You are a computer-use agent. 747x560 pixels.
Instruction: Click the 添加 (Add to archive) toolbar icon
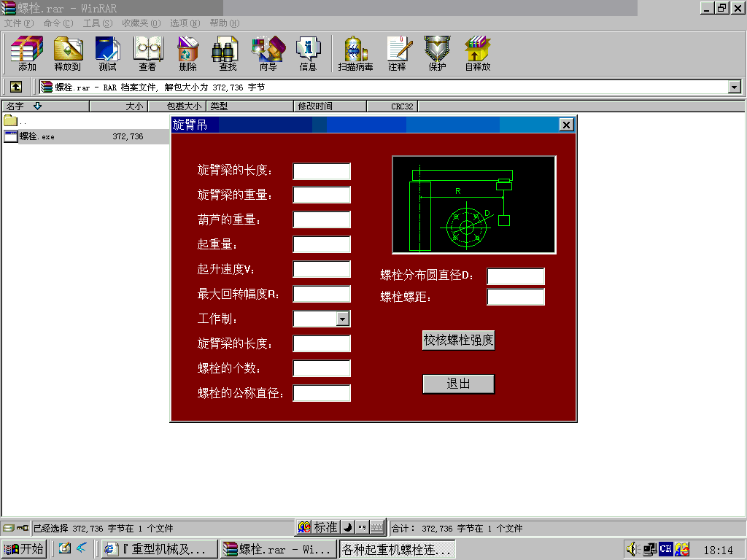[x=26, y=50]
